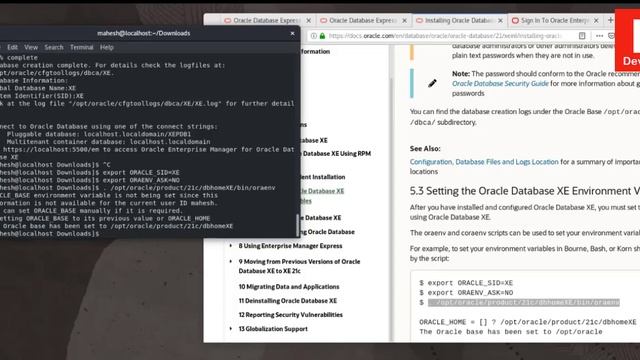Expand the 13 Globalization Support section

point(231,329)
